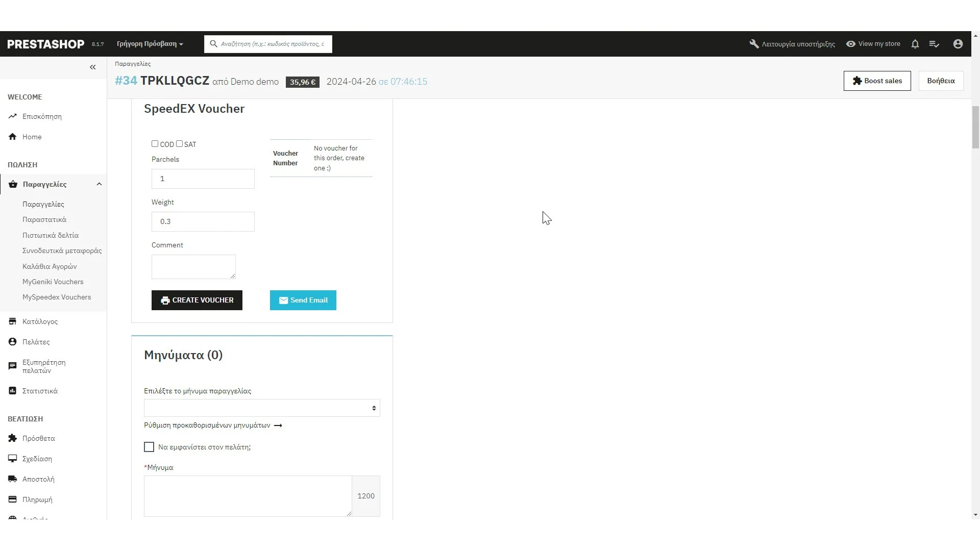Image resolution: width=980 pixels, height=551 pixels.
Task: Open the user profile avatar icon
Action: click(958, 44)
